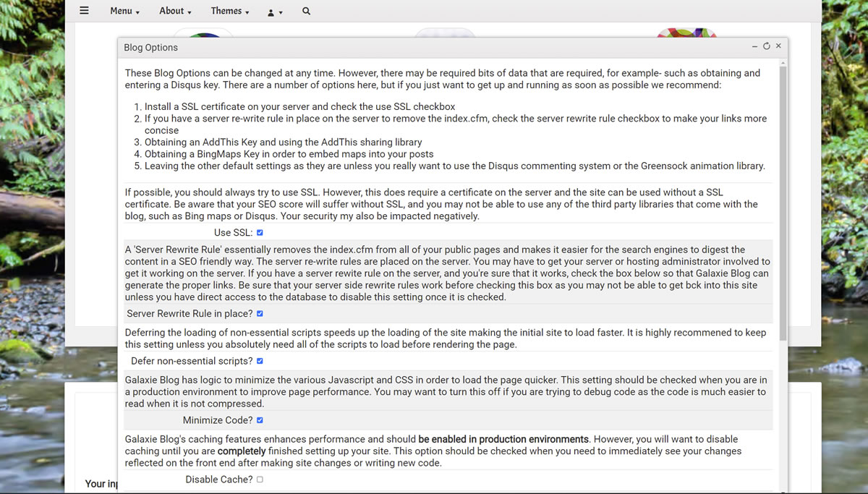Click the 'Defer non-essential scripts?' label

pos(192,361)
